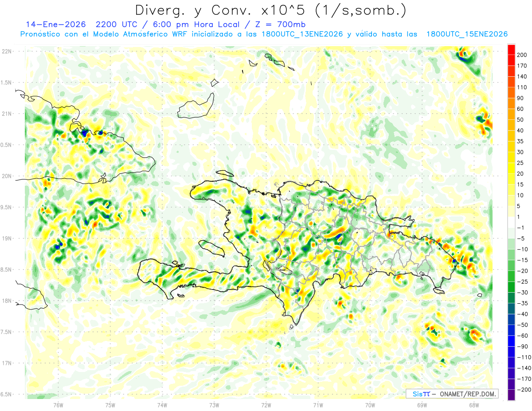Click the '69W' longitude label
The image size is (532, 411).
[x=422, y=405]
